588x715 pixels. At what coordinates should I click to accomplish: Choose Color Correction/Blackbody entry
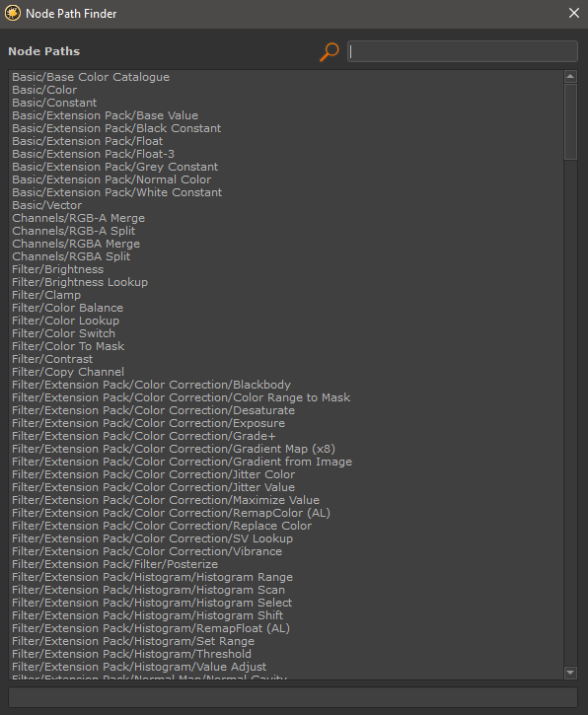pyautogui.click(x=152, y=385)
